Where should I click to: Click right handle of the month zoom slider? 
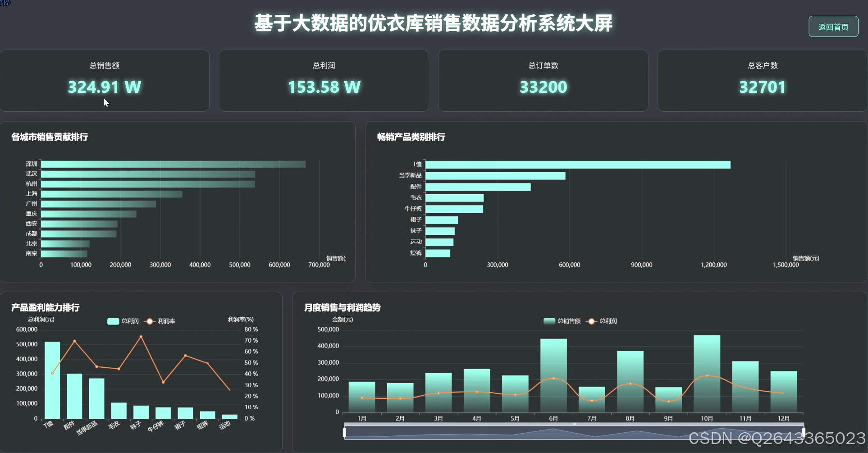coord(804,432)
